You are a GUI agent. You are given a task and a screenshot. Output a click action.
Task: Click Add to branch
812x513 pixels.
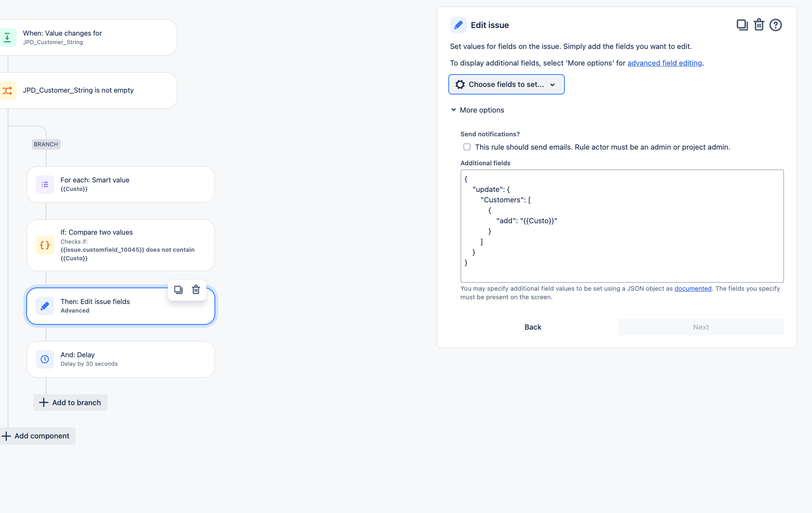[70, 402]
